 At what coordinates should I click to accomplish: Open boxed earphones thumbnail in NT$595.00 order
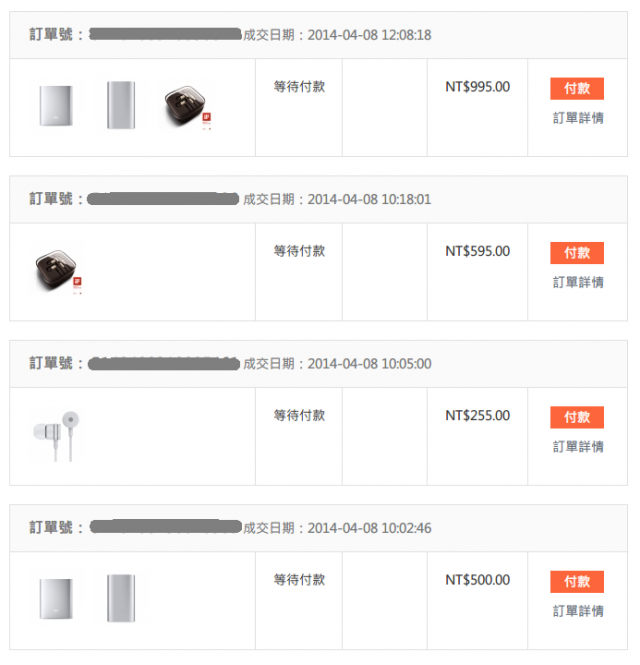(58, 272)
